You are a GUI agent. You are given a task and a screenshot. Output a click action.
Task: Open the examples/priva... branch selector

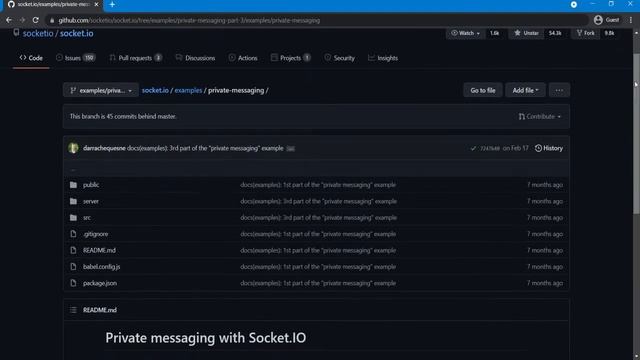pyautogui.click(x=101, y=91)
